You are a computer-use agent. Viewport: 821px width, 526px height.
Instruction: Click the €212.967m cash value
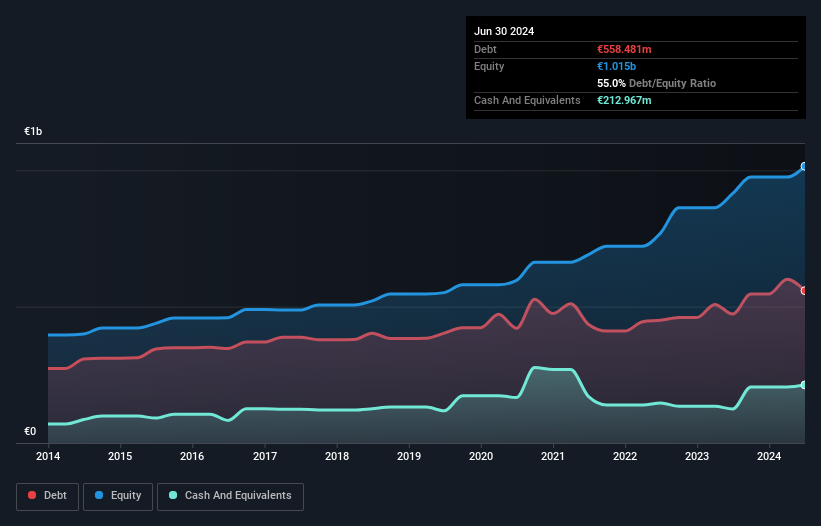click(x=624, y=100)
